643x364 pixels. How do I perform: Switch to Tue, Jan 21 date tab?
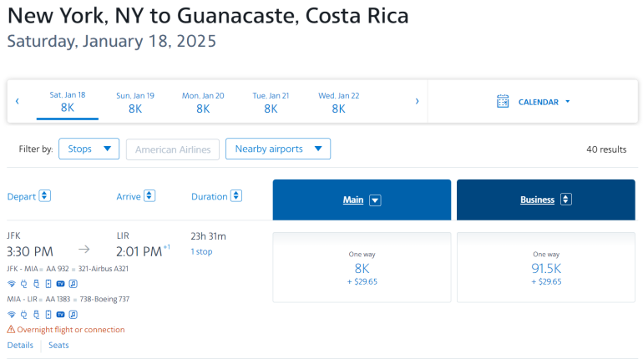pyautogui.click(x=271, y=102)
